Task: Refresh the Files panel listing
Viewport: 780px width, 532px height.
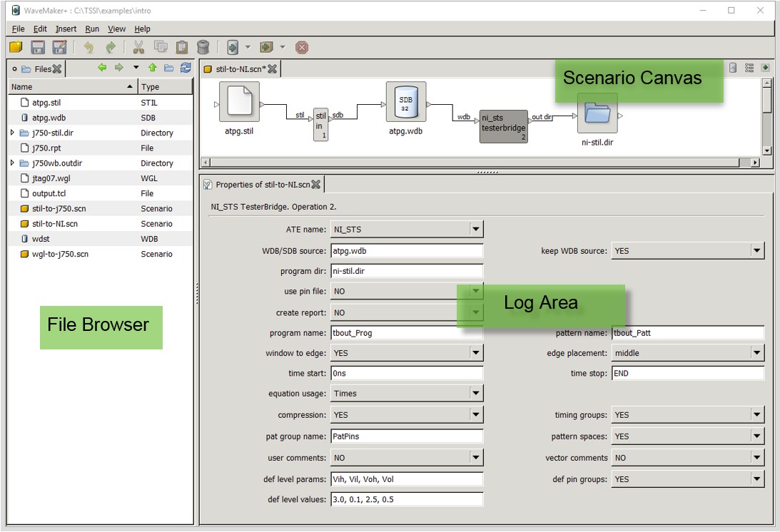Action: [186, 68]
